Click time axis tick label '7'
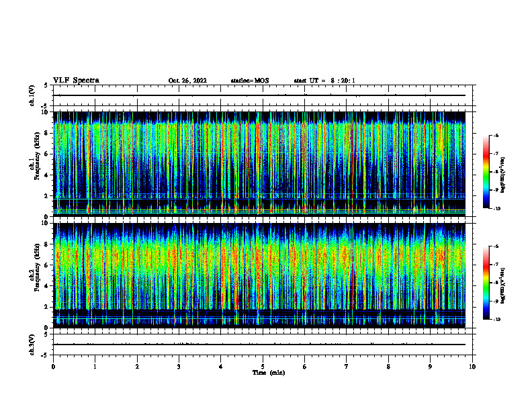 (x=347, y=367)
